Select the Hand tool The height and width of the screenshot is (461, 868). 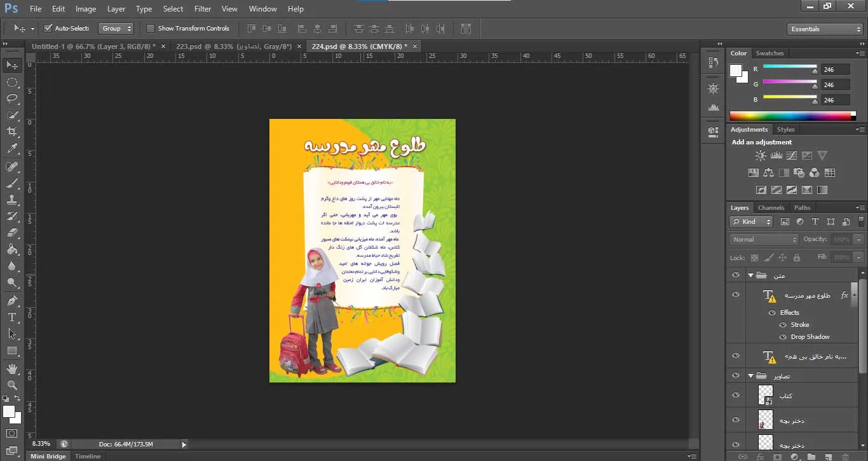tap(12, 368)
